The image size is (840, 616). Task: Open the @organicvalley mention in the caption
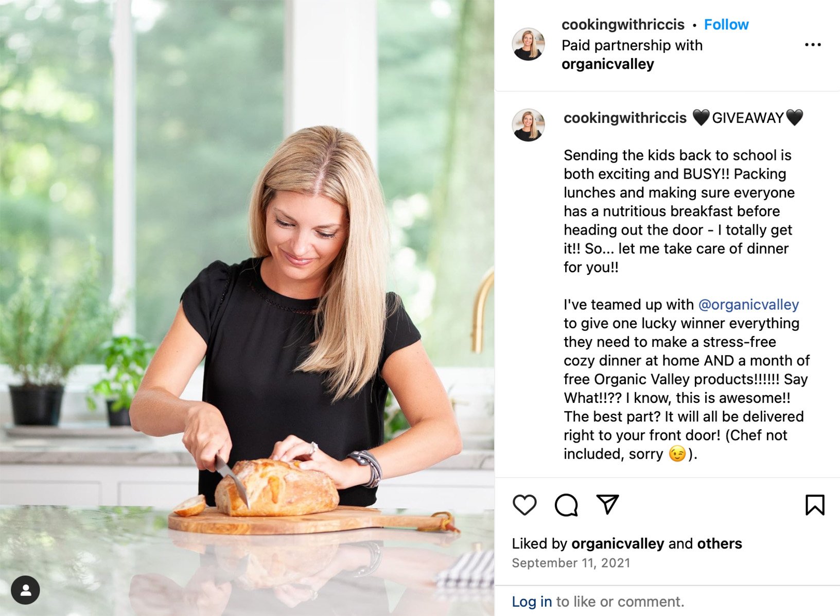[748, 305]
